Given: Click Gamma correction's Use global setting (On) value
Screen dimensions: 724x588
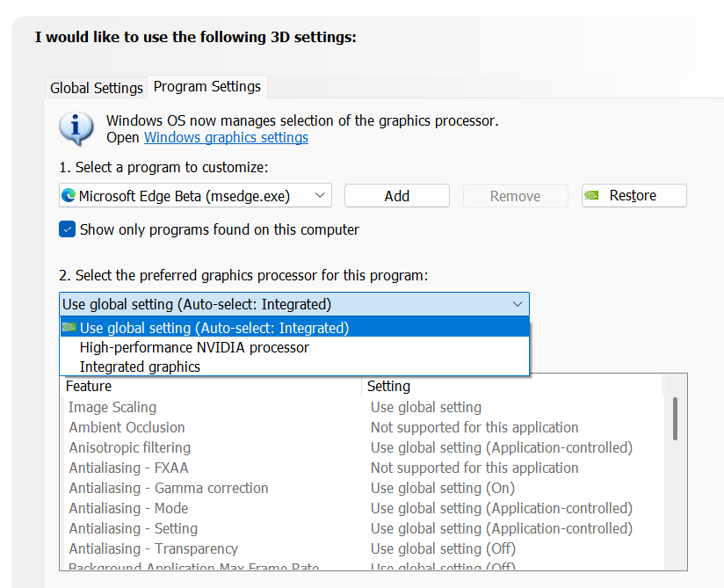Looking at the screenshot, I should (x=443, y=488).
